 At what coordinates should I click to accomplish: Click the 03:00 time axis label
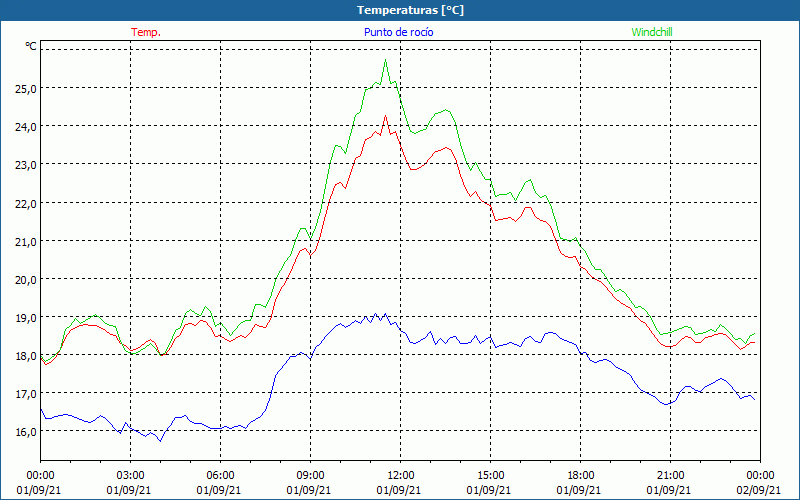click(x=130, y=476)
